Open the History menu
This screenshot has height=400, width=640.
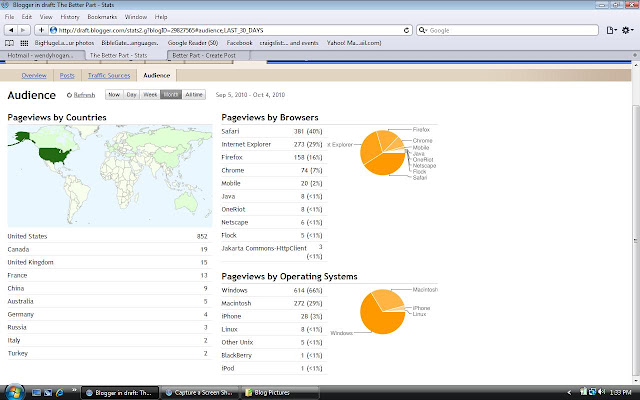click(70, 17)
